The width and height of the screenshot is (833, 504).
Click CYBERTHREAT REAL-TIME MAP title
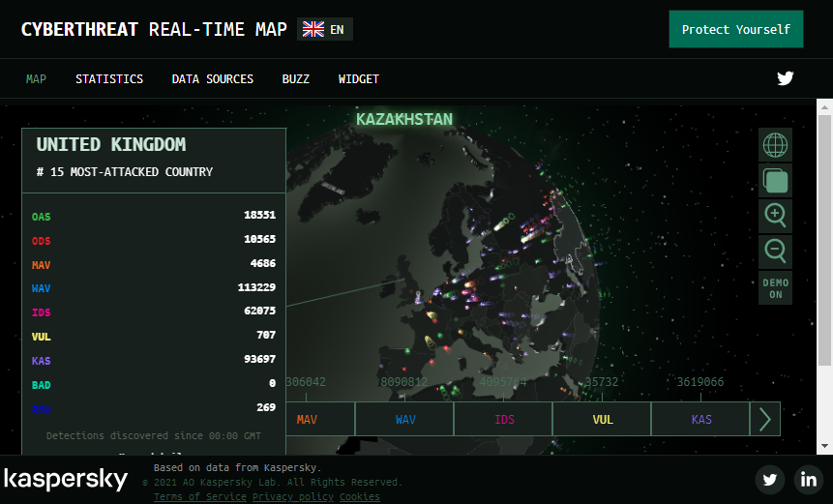(x=154, y=29)
